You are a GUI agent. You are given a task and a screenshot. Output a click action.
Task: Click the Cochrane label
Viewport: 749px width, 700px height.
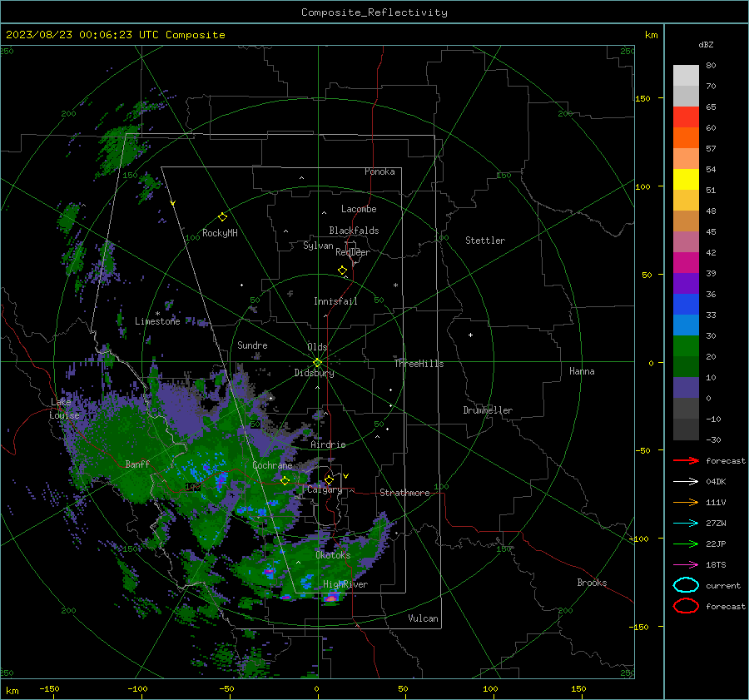click(272, 465)
